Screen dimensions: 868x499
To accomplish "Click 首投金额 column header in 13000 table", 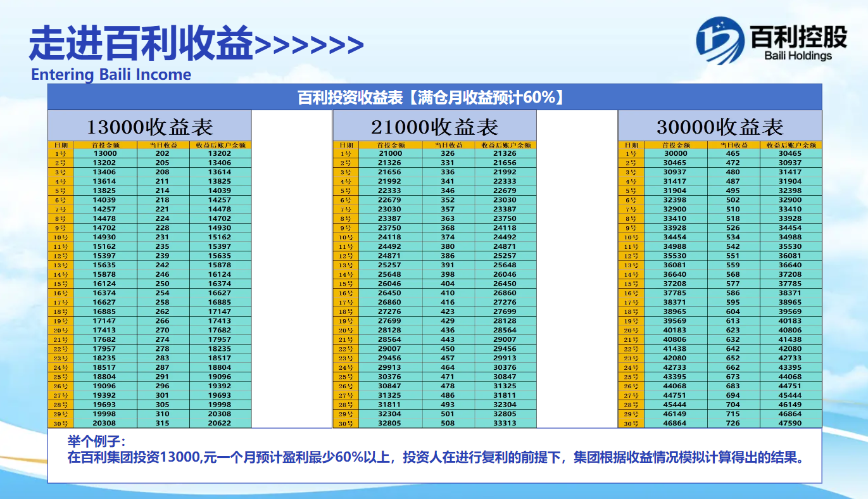I will click(105, 145).
